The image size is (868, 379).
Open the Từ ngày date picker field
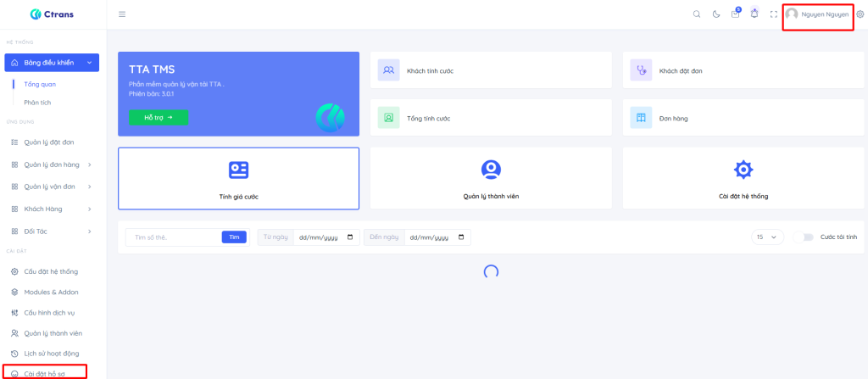coord(322,237)
